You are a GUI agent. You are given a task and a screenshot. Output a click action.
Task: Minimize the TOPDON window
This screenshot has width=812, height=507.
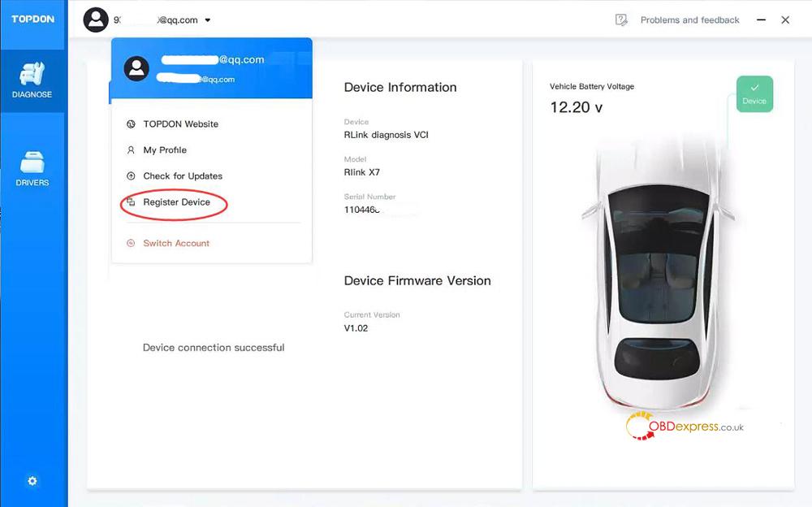click(761, 19)
